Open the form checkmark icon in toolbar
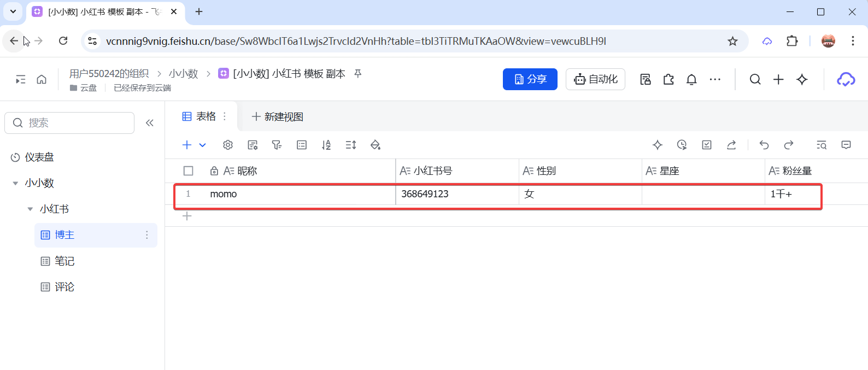Screen dimensions: 868x370 pyautogui.click(x=707, y=145)
